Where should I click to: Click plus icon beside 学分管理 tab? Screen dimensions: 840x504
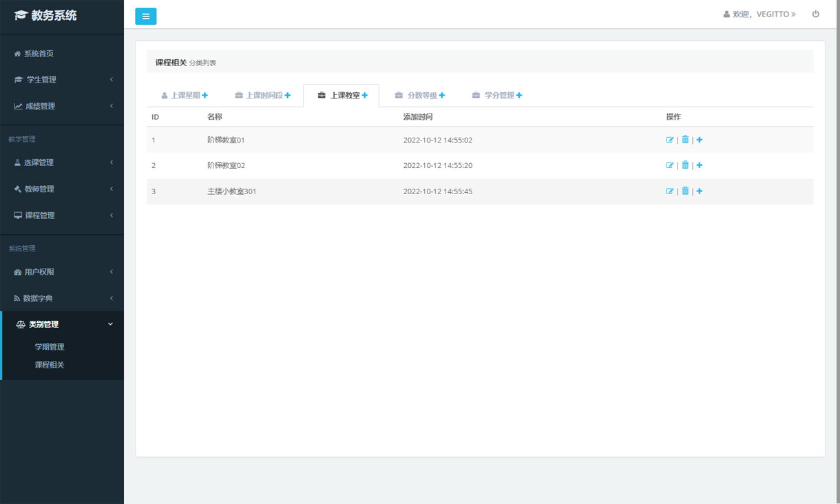click(x=519, y=95)
